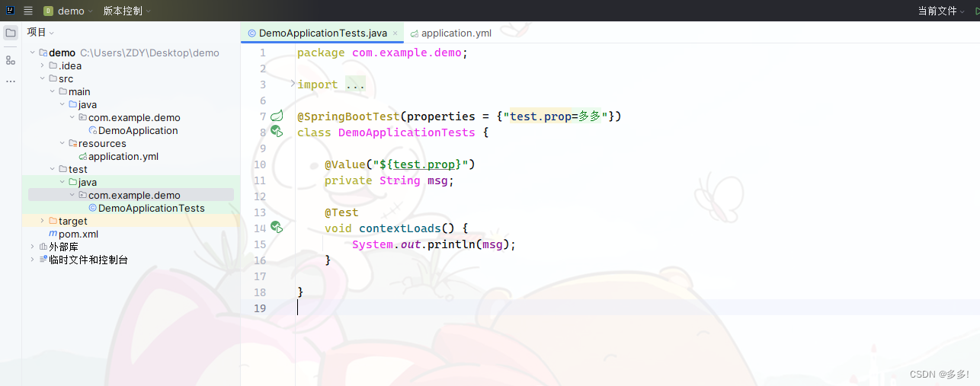Toggle the Project tool window folder icon
Viewport: 980px width, 386px height.
11,33
